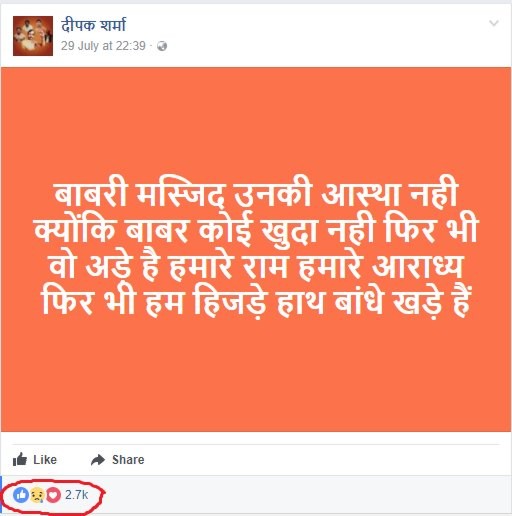
Task: Open the दीपक शर्मा profile name link
Action: pos(93,25)
